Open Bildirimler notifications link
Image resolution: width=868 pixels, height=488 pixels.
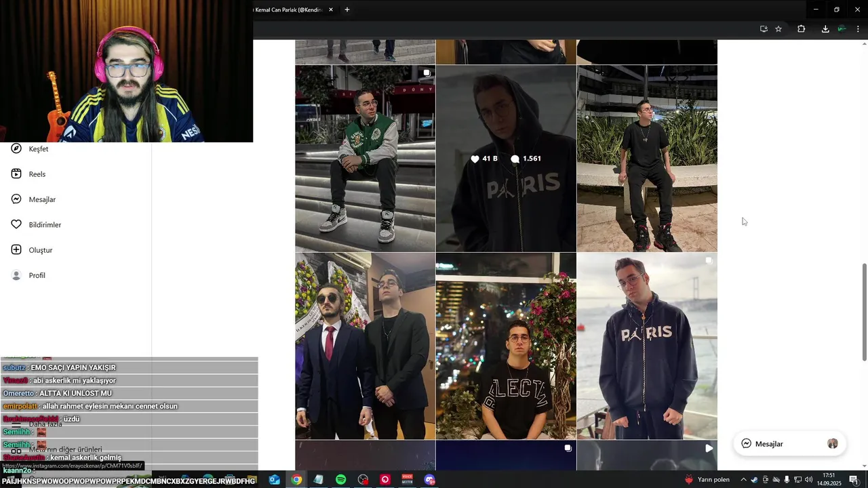[x=45, y=225]
